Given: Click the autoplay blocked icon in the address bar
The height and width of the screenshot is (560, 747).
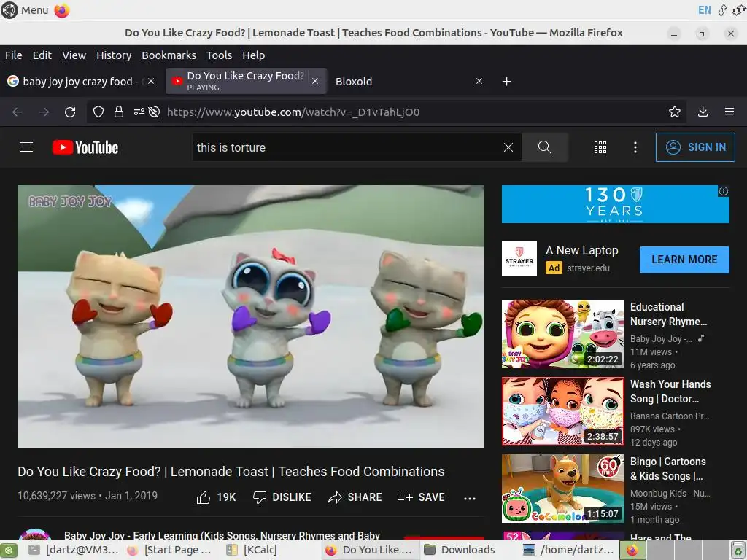Looking at the screenshot, I should tap(154, 112).
